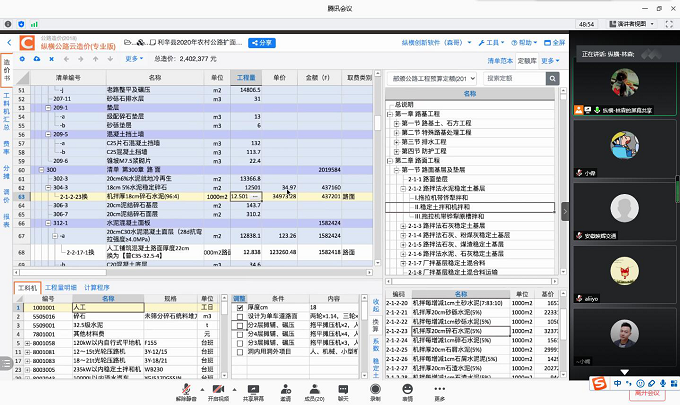Image resolution: width=680 pixels, height=405 pixels.
Task: Collapse the 209-5 混凝土挡土墙 node
Action: (49, 134)
